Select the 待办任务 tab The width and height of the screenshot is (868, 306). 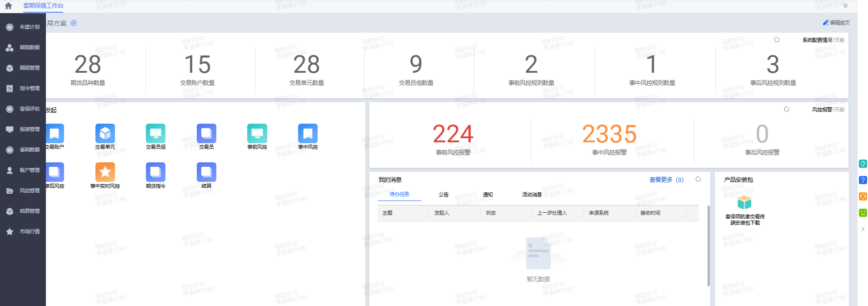[x=399, y=194]
